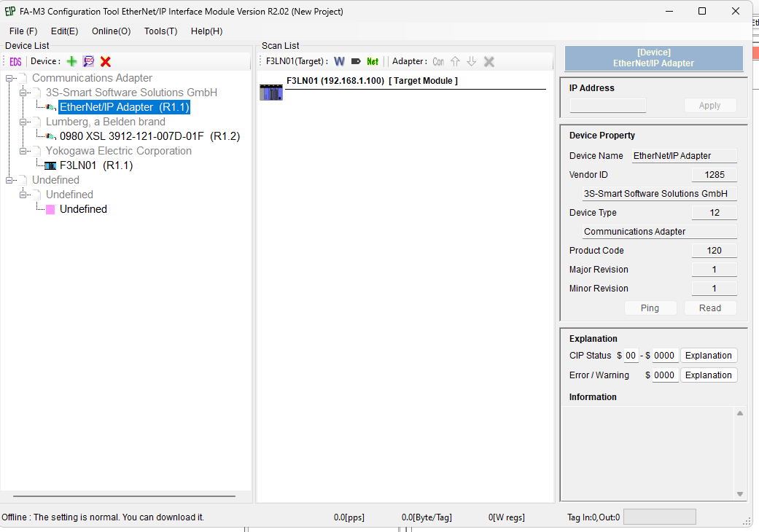Collapse the 3S-Smart Software Solutions GmbH node

pos(23,93)
